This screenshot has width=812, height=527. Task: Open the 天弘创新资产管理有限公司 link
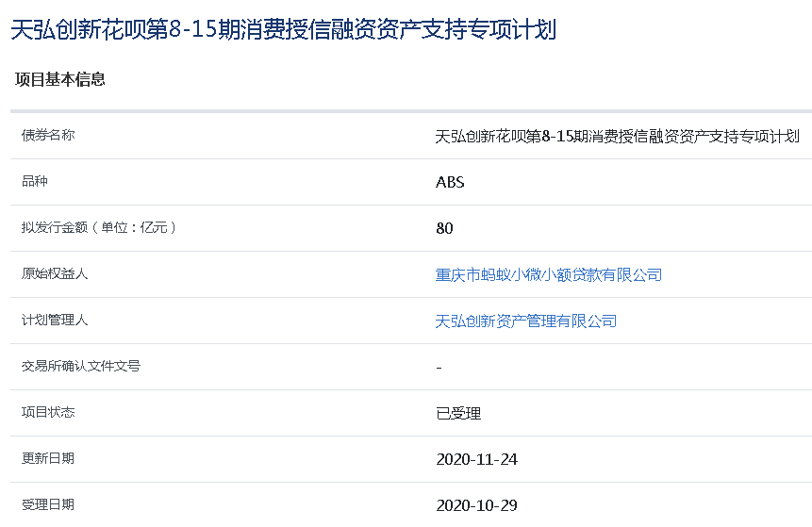(x=525, y=321)
